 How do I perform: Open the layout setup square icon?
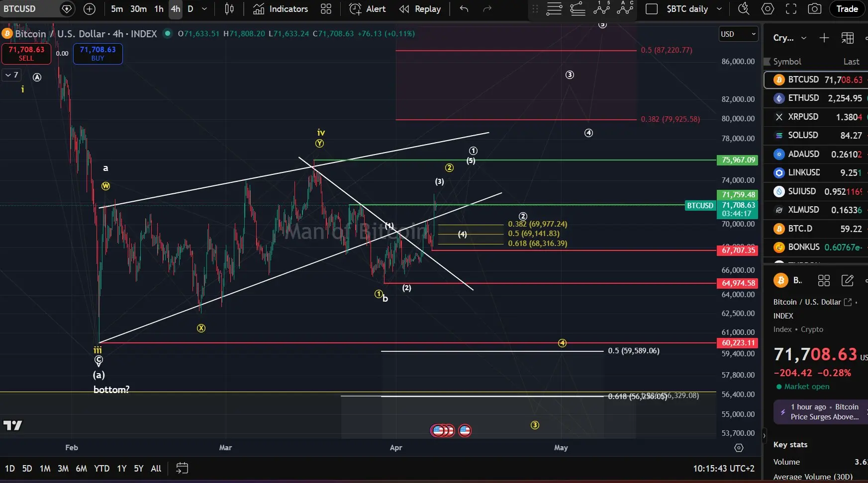(x=651, y=9)
